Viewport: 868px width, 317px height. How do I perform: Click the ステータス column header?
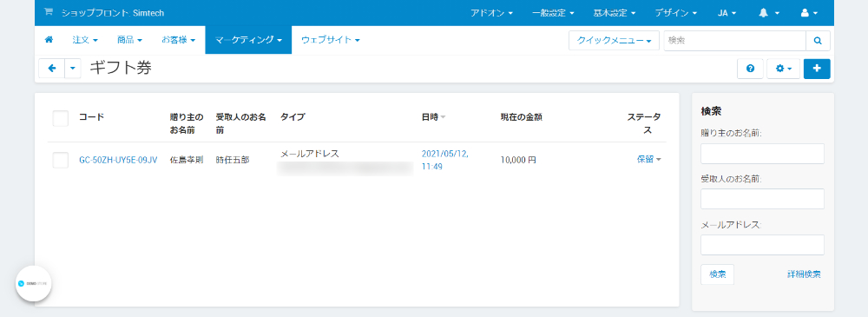pos(644,123)
